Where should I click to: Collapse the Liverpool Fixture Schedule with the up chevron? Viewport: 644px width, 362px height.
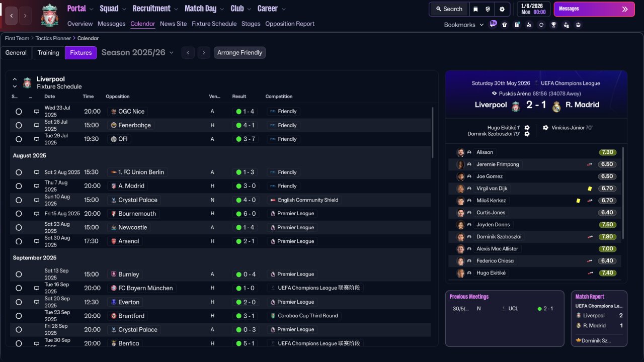(15, 79)
